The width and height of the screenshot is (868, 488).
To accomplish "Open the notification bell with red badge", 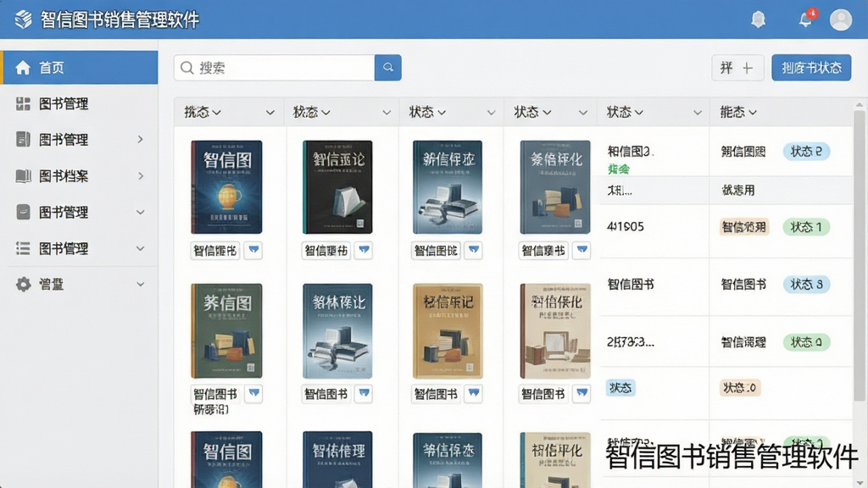I will point(807,19).
